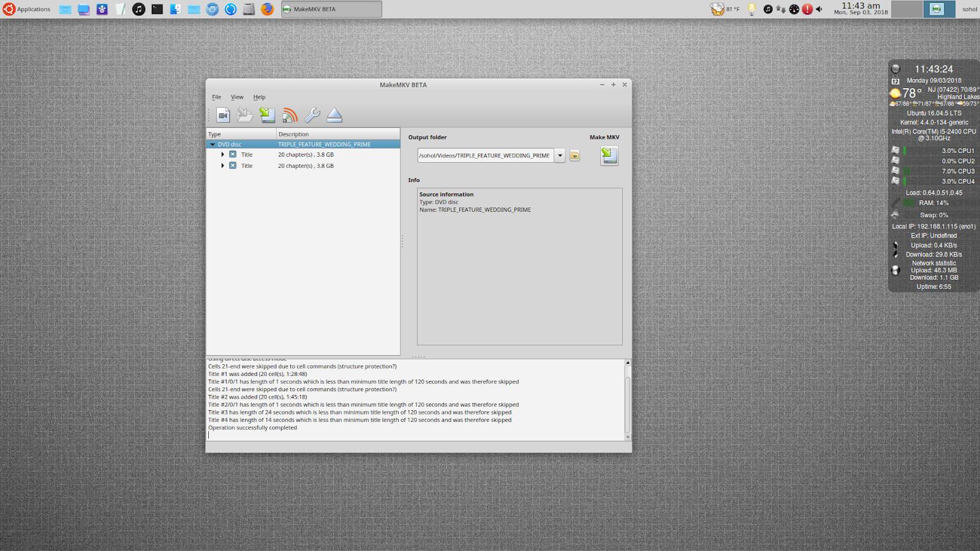Open the volume speaker tray icon
Image resolution: width=980 pixels, height=551 pixels.
coord(820,9)
